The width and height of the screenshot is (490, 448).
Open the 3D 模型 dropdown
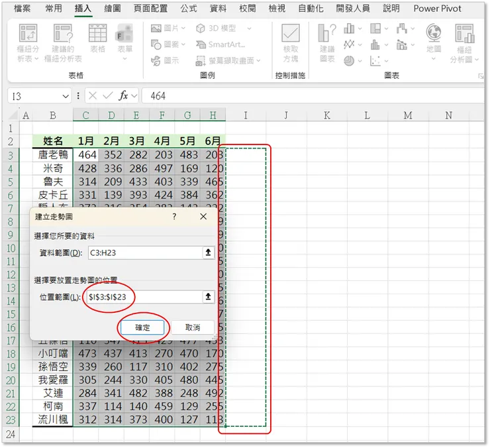point(249,28)
